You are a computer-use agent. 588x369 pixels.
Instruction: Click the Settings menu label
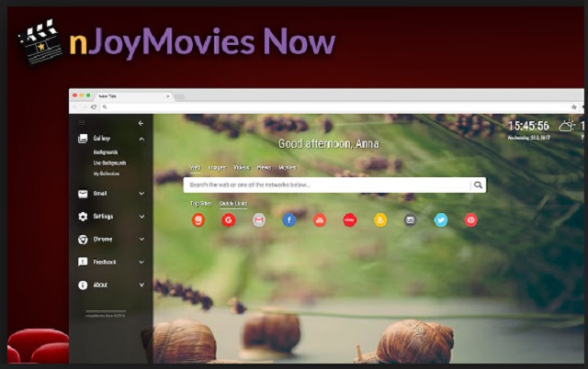point(103,217)
